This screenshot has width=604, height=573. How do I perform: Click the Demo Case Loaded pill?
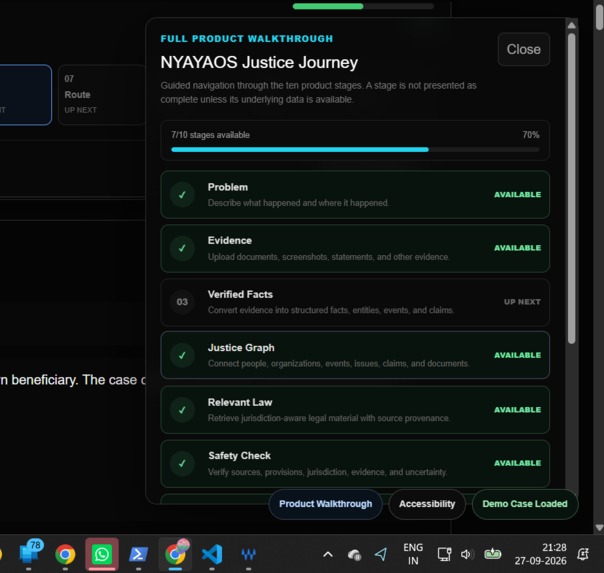coord(525,504)
